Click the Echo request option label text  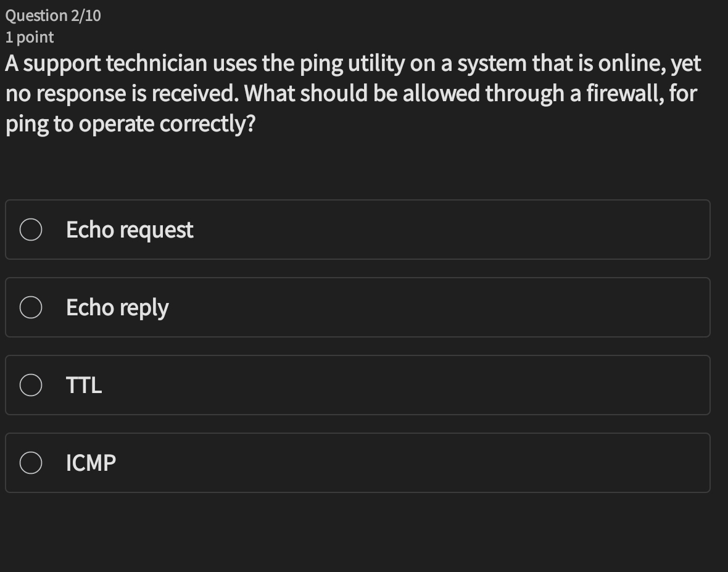(129, 229)
